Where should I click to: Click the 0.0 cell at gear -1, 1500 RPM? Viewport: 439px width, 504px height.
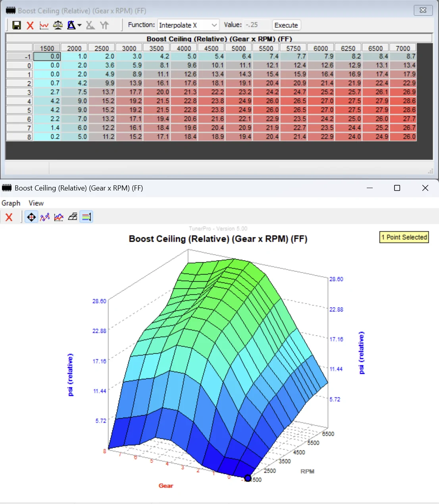click(x=47, y=56)
